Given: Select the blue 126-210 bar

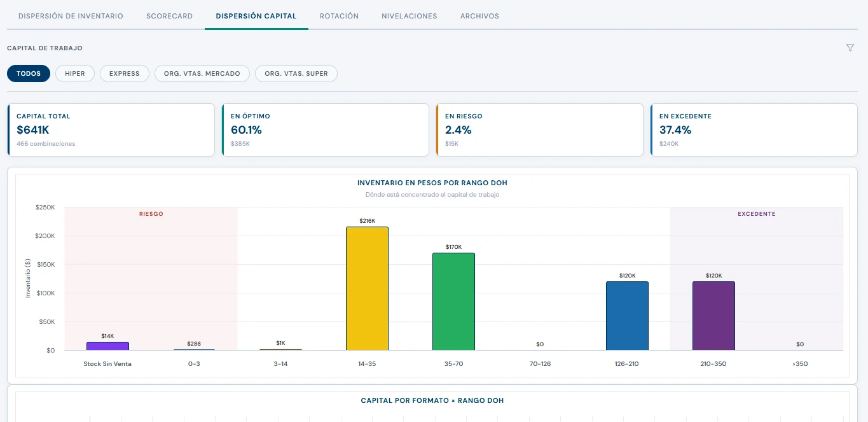Looking at the screenshot, I should (627, 316).
